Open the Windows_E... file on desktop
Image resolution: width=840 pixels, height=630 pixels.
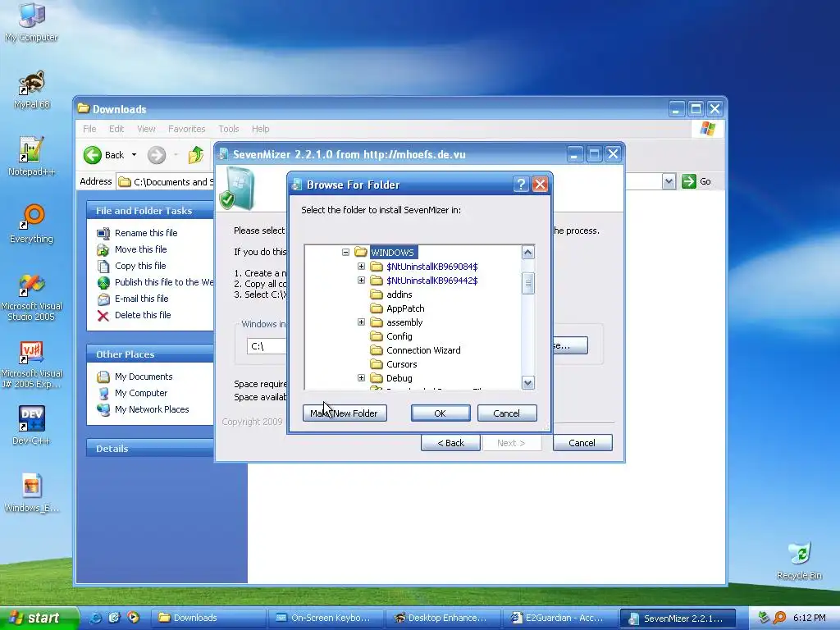[32, 493]
